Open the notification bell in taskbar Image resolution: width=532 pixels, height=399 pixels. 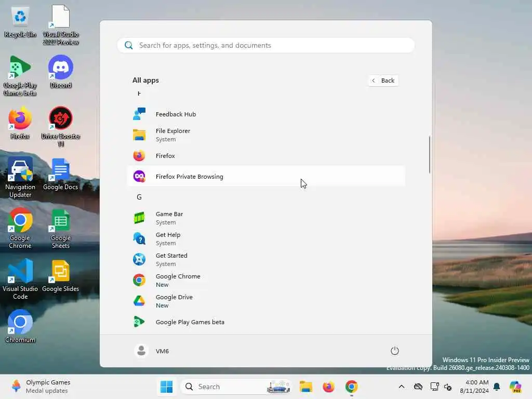(497, 387)
